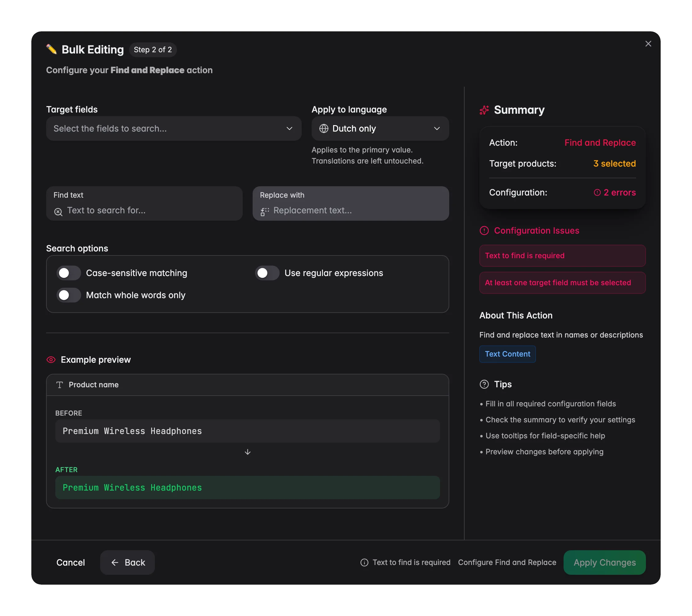Image resolution: width=692 pixels, height=616 pixels.
Task: Click Cancel button
Action: pos(70,563)
